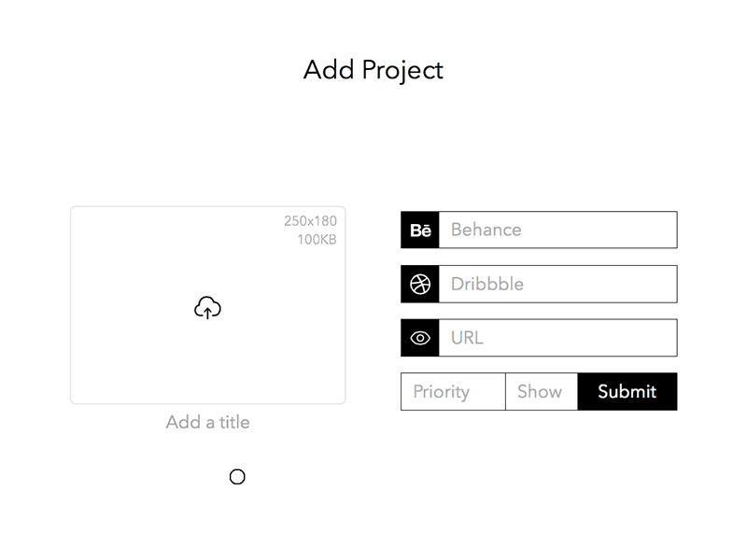Select the circle indicator below the form
The width and height of the screenshot is (747, 560).
click(x=237, y=477)
